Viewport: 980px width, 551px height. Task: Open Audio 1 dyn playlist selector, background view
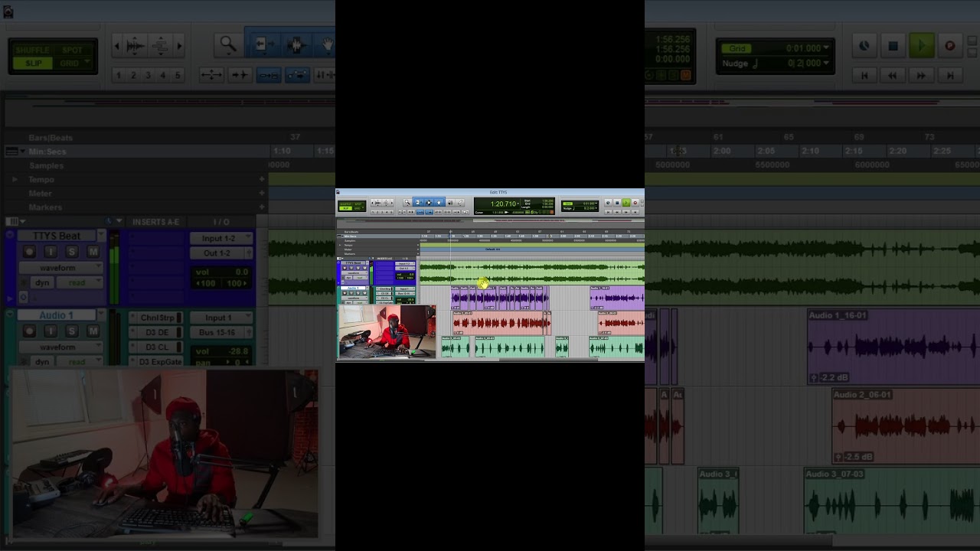click(x=42, y=361)
